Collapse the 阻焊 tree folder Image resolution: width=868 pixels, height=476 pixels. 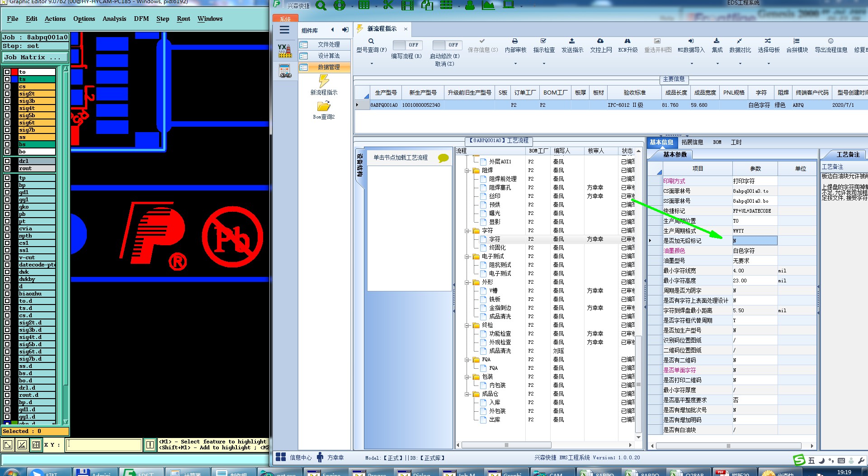pyautogui.click(x=467, y=171)
